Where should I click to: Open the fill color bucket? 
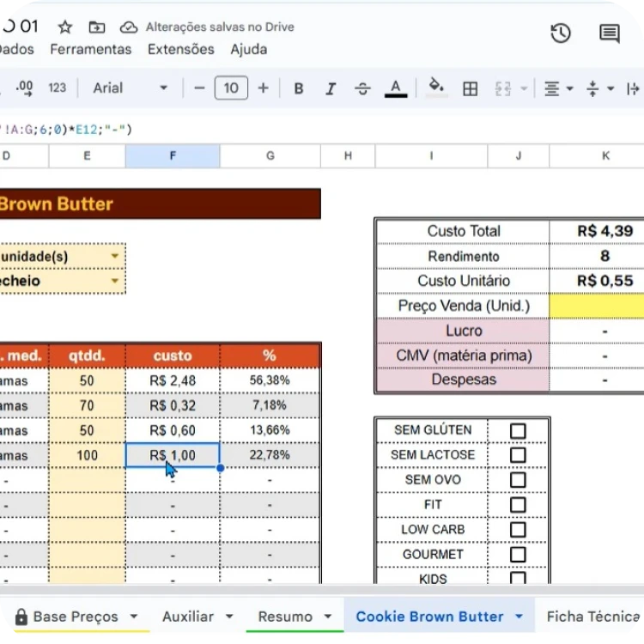pyautogui.click(x=436, y=88)
